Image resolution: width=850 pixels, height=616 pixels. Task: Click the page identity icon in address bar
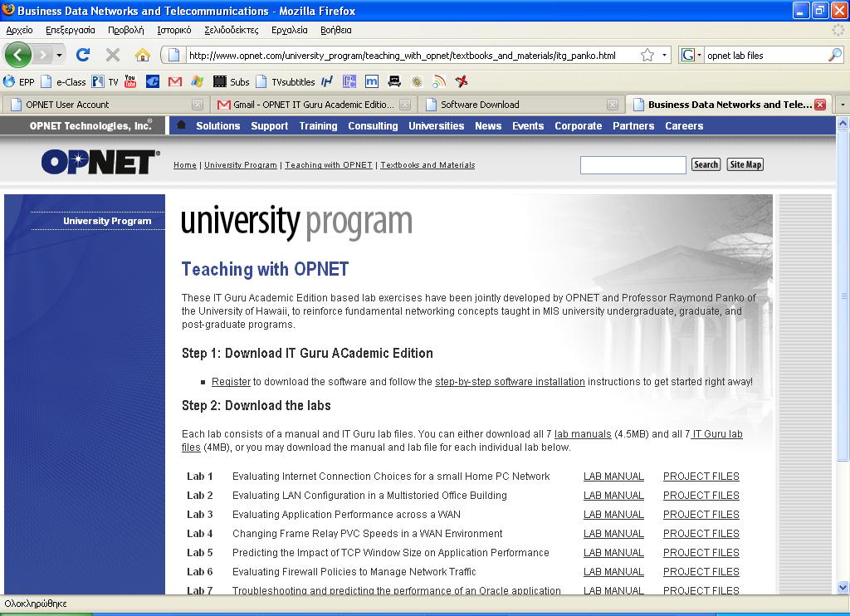[173, 55]
